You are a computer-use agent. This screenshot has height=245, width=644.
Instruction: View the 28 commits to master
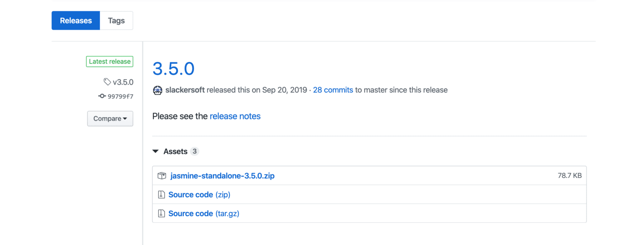coord(332,90)
